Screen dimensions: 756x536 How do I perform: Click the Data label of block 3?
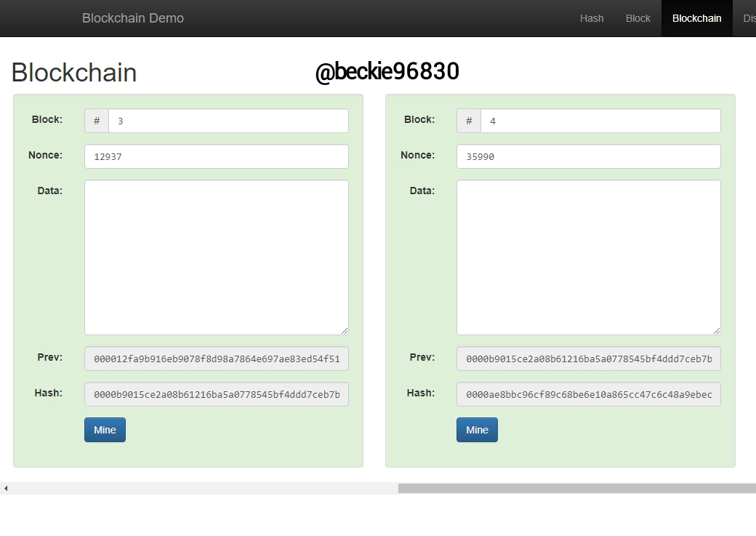tap(49, 191)
